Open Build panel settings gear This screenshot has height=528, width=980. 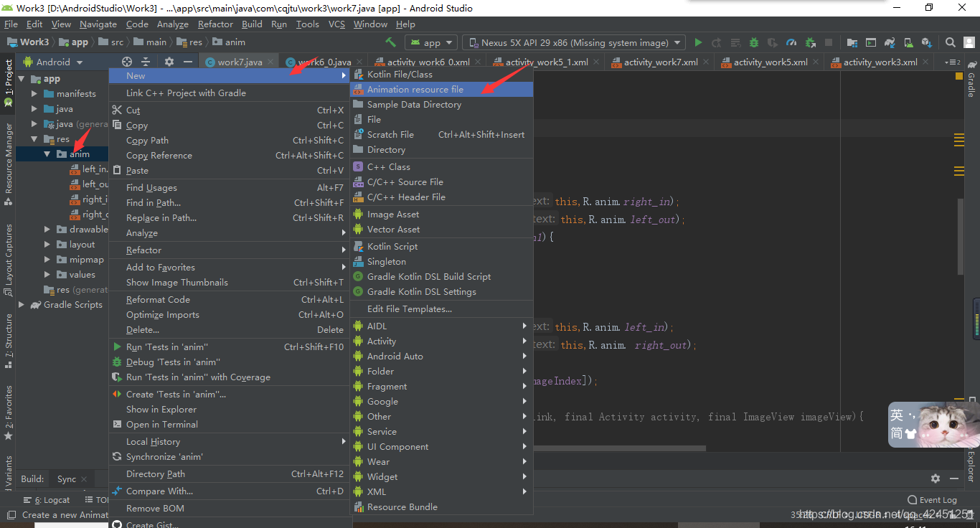click(x=936, y=478)
